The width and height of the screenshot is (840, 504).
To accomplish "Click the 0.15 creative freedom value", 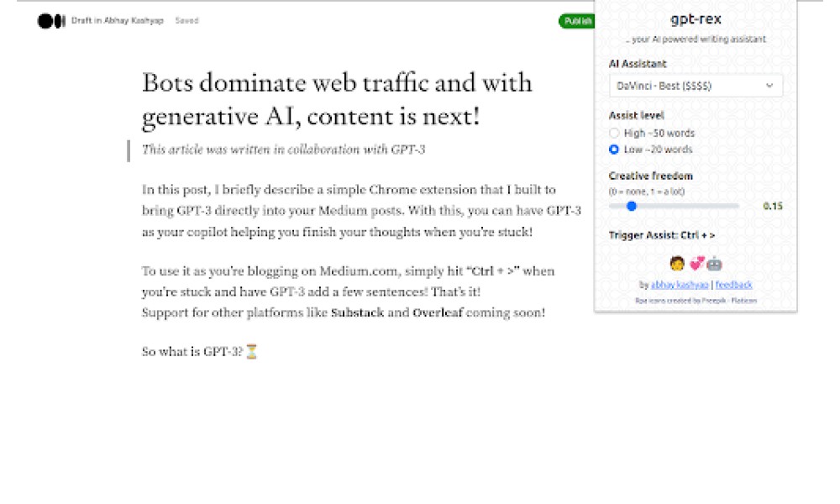I will pos(773,206).
